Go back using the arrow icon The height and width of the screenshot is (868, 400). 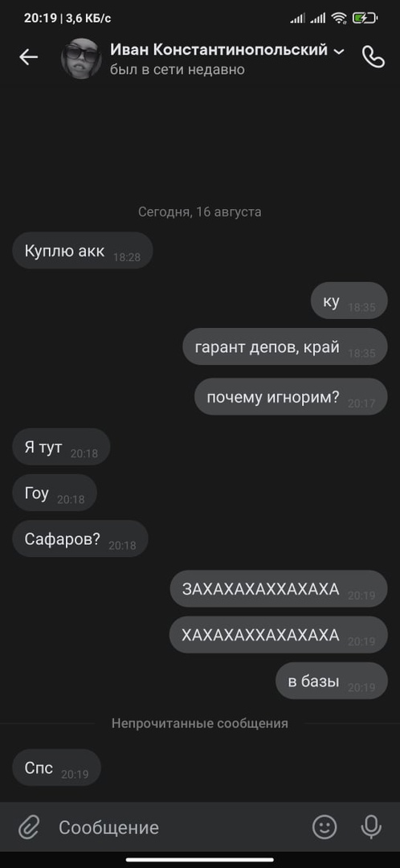coord(28,57)
